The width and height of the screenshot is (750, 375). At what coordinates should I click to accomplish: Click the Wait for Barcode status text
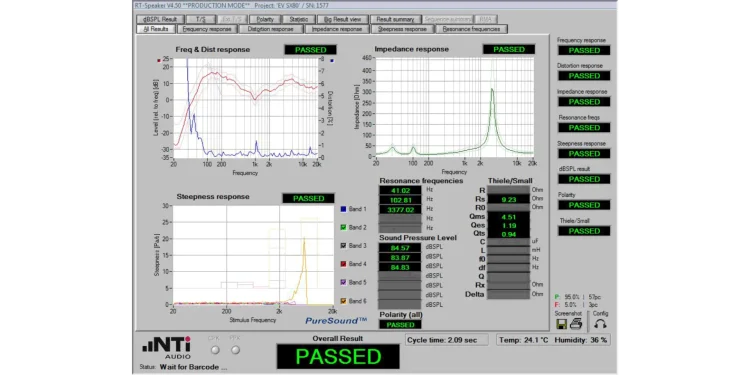194,367
